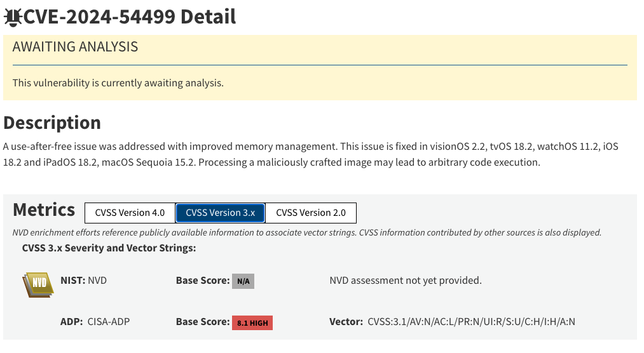This screenshot has width=644, height=353.
Task: Click the 'NIST: NVD' source label
Action: click(x=83, y=281)
